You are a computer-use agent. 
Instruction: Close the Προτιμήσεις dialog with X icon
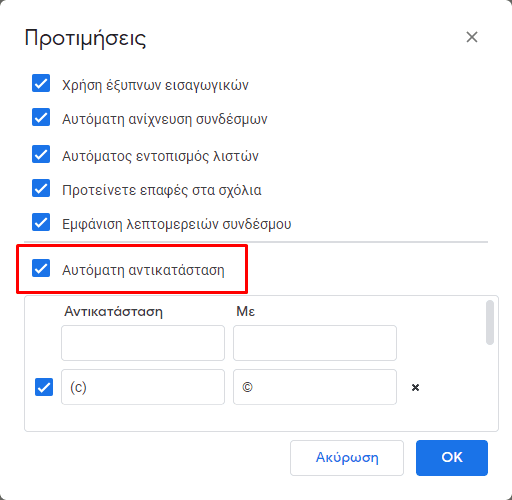point(472,37)
